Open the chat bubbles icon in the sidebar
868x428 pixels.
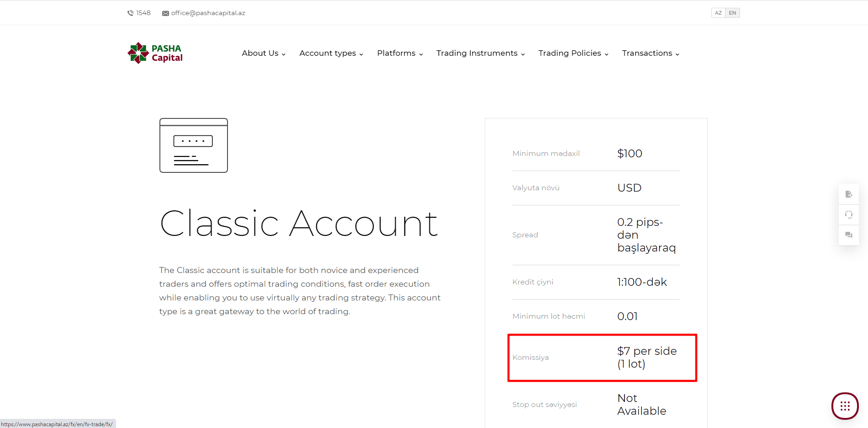coord(849,235)
